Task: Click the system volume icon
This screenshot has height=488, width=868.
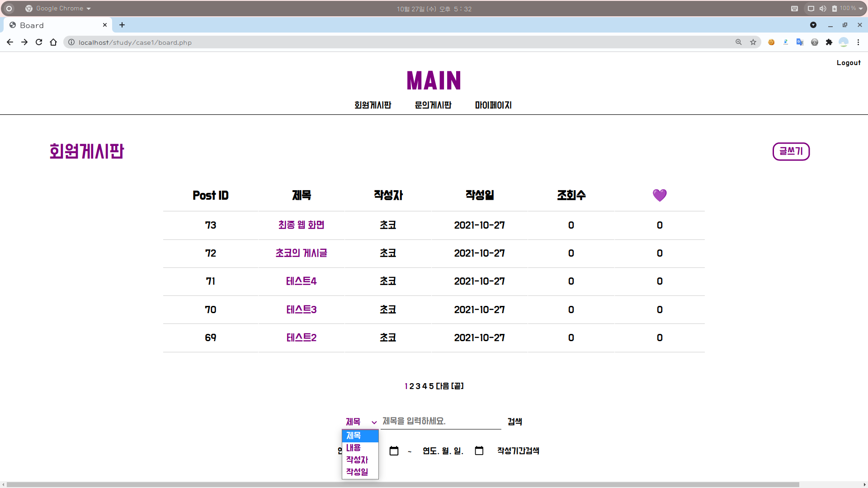Action: (x=823, y=9)
